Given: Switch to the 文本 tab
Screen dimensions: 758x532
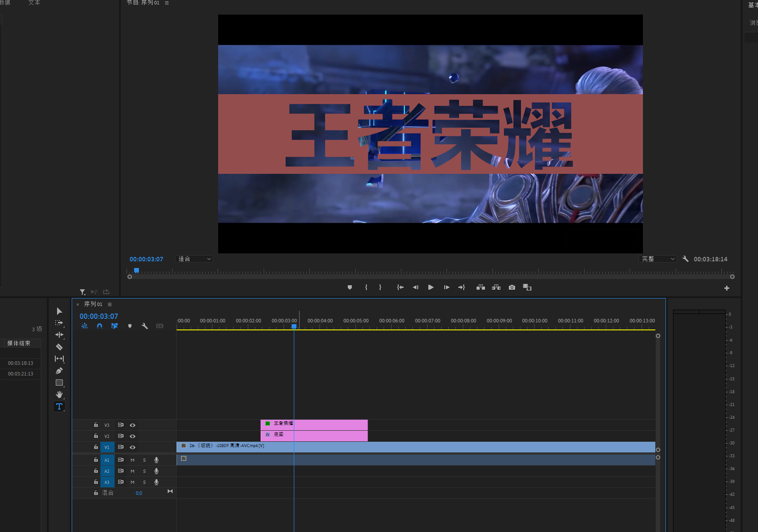Looking at the screenshot, I should click(x=34, y=3).
